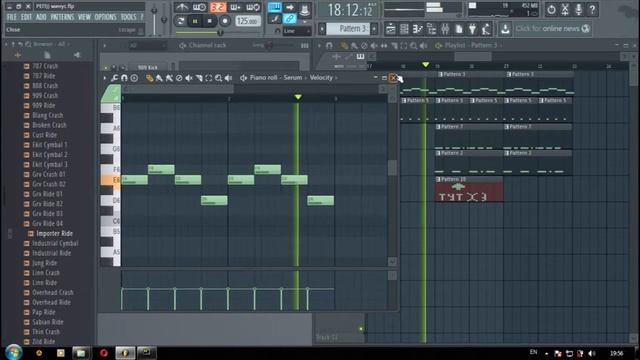The height and width of the screenshot is (360, 640).
Task: Select the Draw pencil tool in Playlist
Action: point(344,46)
